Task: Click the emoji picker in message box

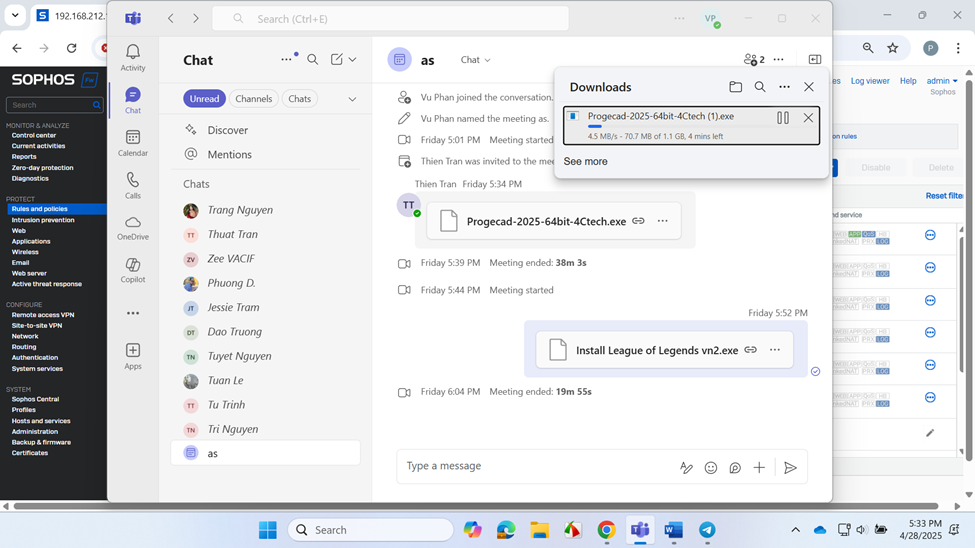Action: point(711,467)
